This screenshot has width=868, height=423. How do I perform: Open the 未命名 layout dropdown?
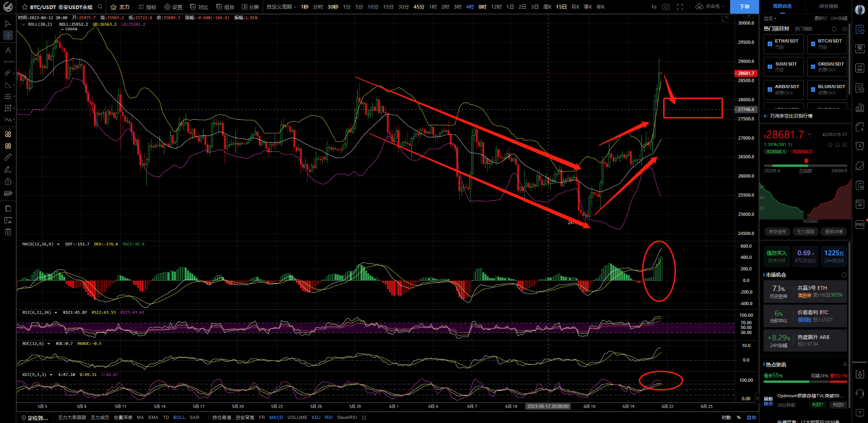coord(712,7)
